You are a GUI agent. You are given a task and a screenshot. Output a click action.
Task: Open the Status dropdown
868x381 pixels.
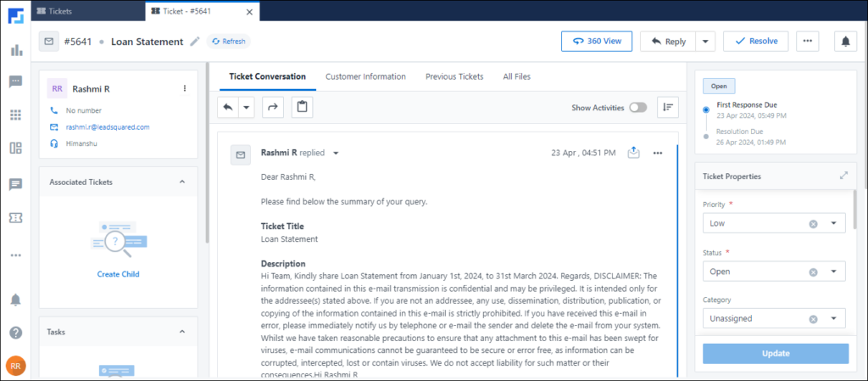(834, 272)
